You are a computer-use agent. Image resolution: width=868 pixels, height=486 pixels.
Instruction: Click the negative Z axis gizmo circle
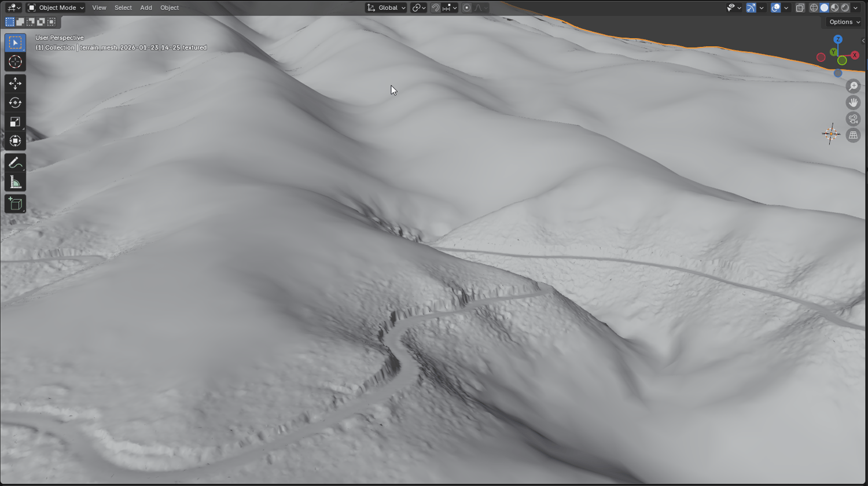point(838,73)
